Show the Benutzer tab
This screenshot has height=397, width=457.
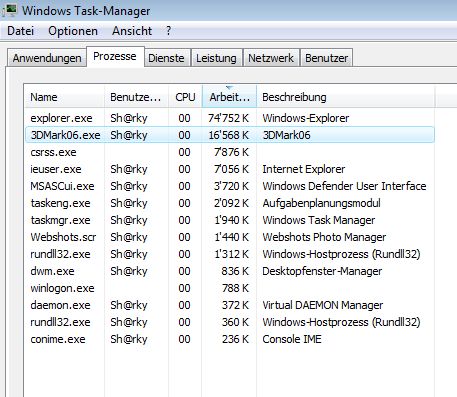(x=327, y=58)
